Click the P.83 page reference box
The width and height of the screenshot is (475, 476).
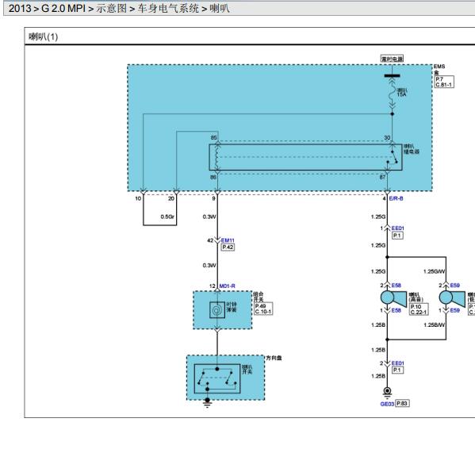pyautogui.click(x=402, y=404)
